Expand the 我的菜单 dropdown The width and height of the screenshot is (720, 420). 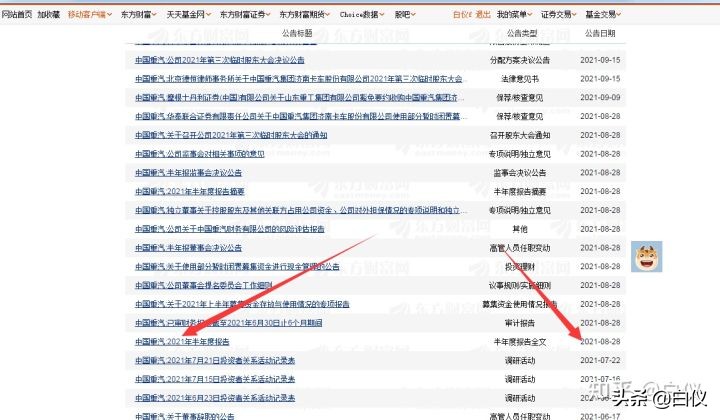pos(515,15)
